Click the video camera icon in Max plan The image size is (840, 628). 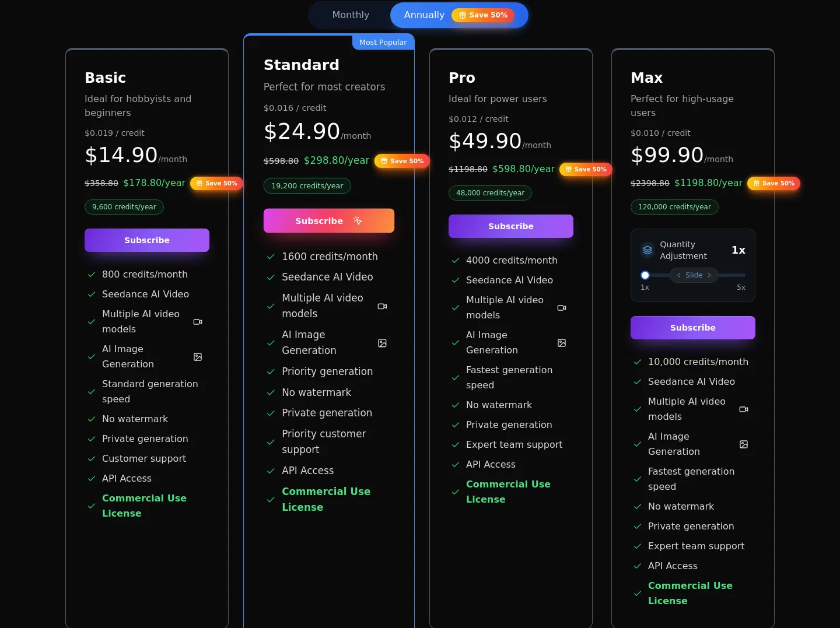744,409
